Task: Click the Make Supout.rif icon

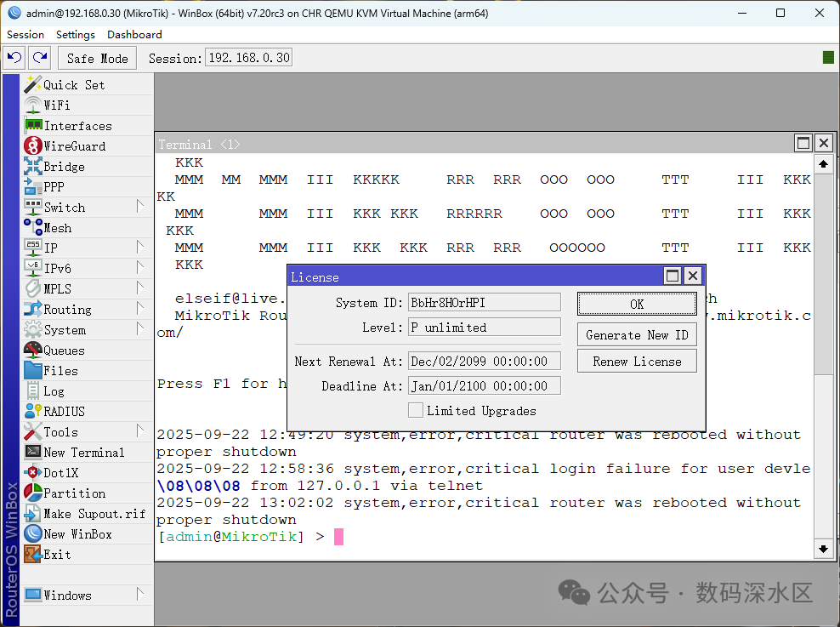Action: pos(32,513)
